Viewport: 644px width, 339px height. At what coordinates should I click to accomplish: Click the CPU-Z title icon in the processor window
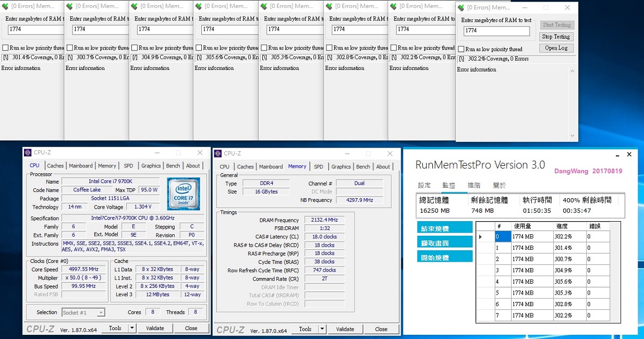[x=28, y=153]
